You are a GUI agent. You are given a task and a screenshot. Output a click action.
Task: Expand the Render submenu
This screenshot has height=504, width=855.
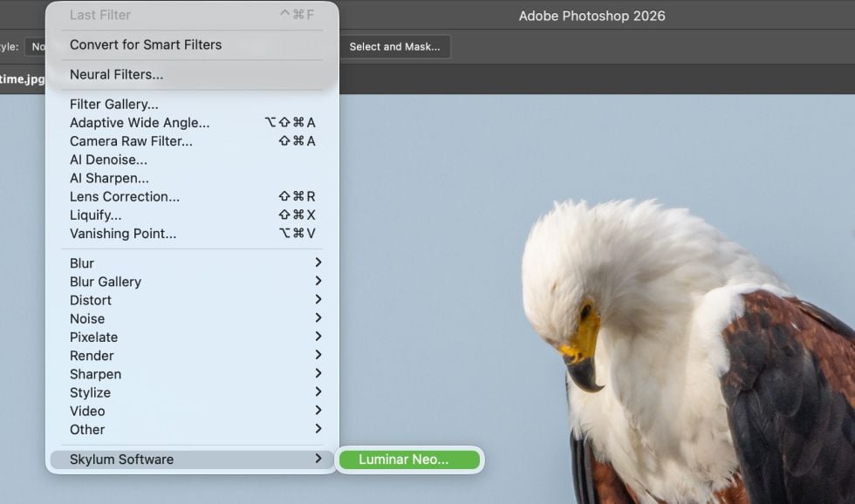pos(192,356)
